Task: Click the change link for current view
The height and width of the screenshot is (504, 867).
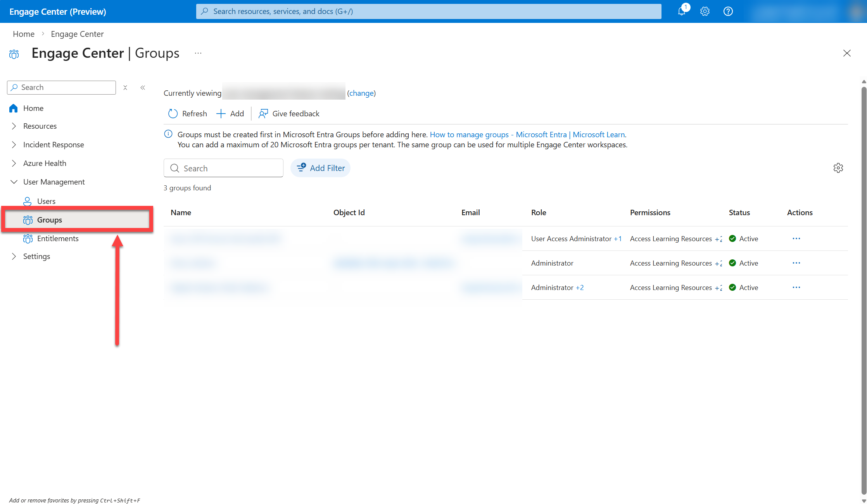Action: coord(361,93)
